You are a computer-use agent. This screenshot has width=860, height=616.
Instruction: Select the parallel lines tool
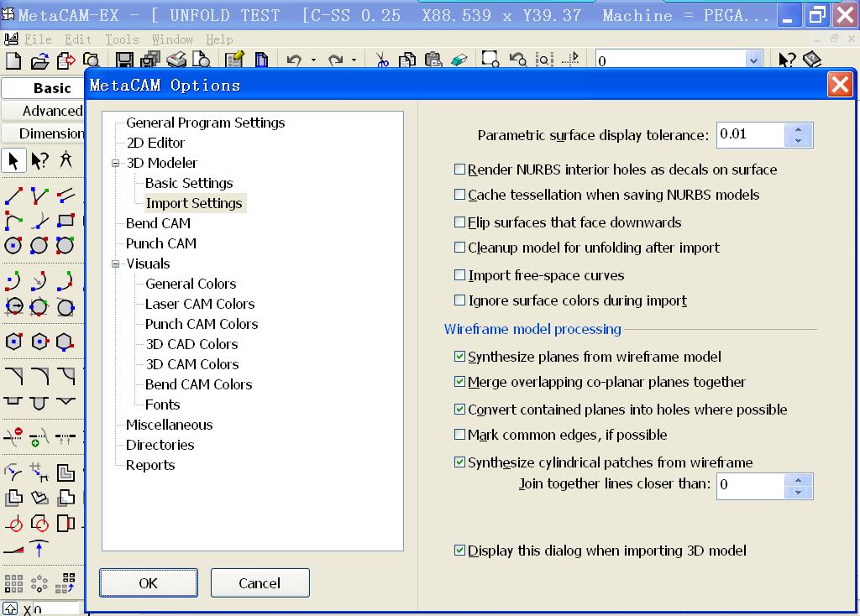click(x=66, y=195)
